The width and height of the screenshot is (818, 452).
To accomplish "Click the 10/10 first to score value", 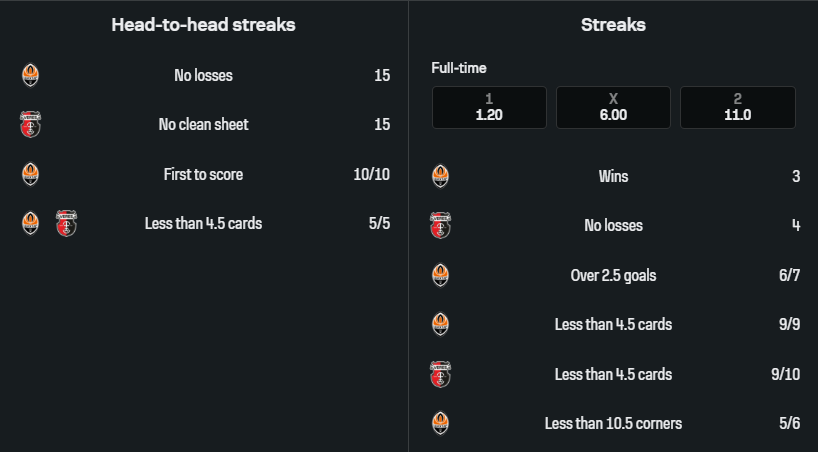I will [371, 175].
